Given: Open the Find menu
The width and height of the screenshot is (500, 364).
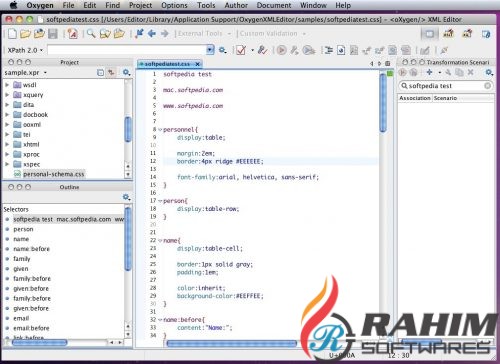Looking at the screenshot, I should tap(112, 5).
